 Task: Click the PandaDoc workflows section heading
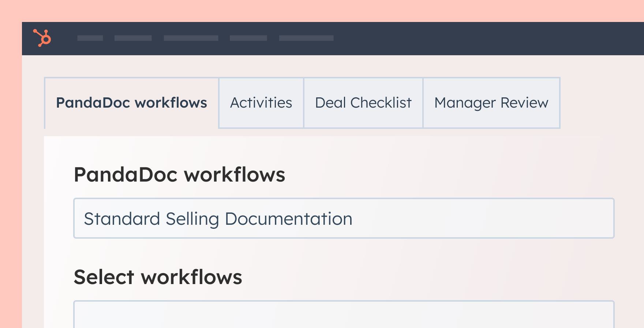(179, 175)
